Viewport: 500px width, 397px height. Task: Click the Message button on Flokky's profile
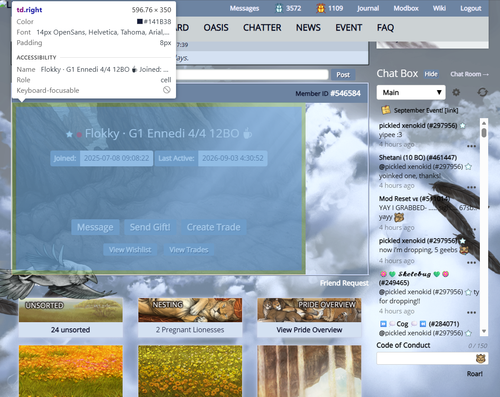click(x=95, y=227)
